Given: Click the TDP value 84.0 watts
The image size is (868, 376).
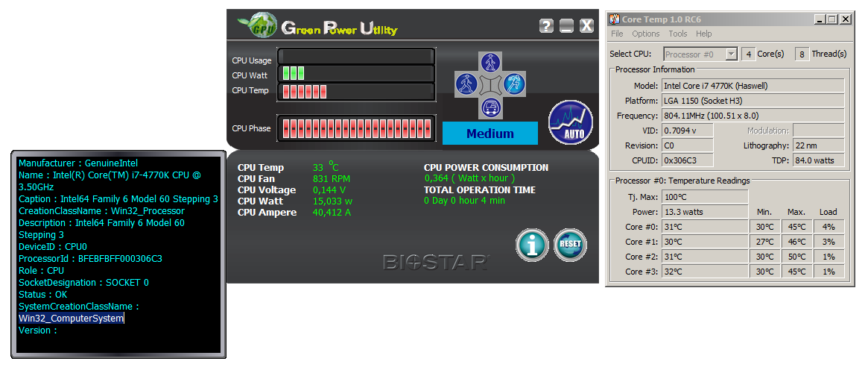Looking at the screenshot, I should (818, 161).
